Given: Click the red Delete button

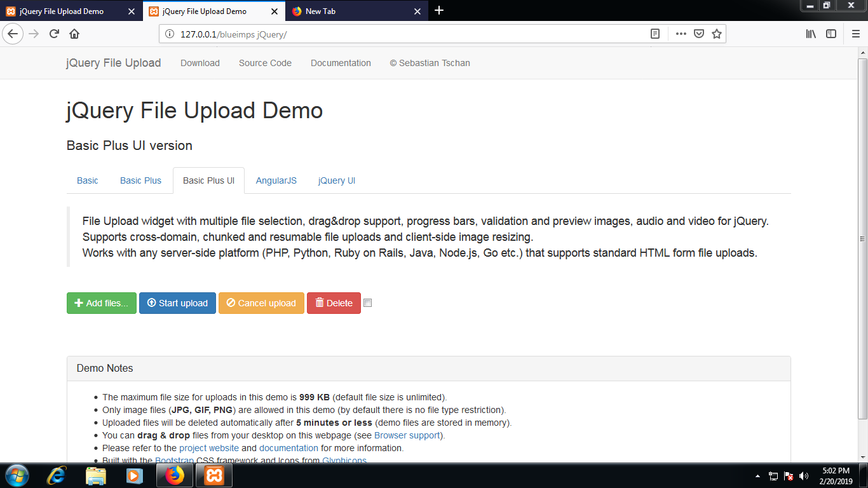Looking at the screenshot, I should click(x=334, y=303).
